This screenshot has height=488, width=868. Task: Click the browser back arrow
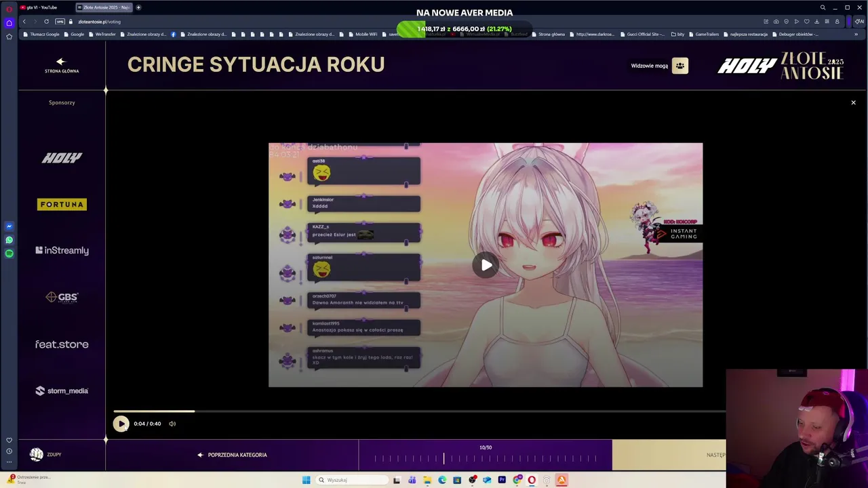pos(24,22)
